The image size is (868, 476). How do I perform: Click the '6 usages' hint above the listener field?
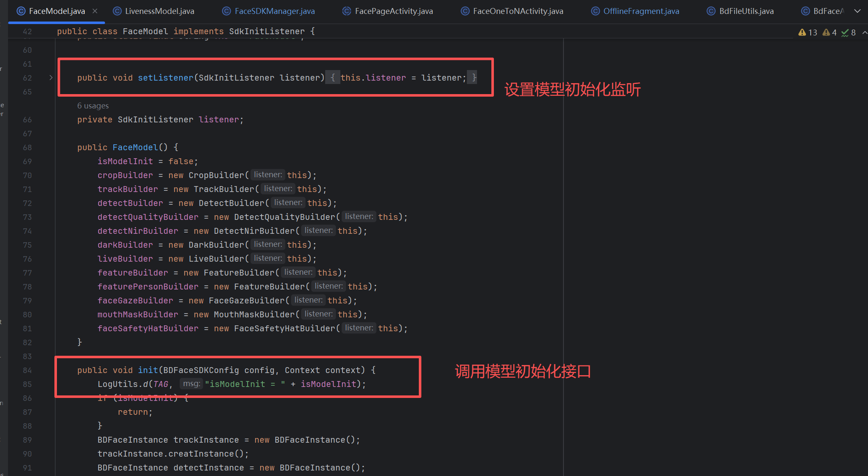93,105
